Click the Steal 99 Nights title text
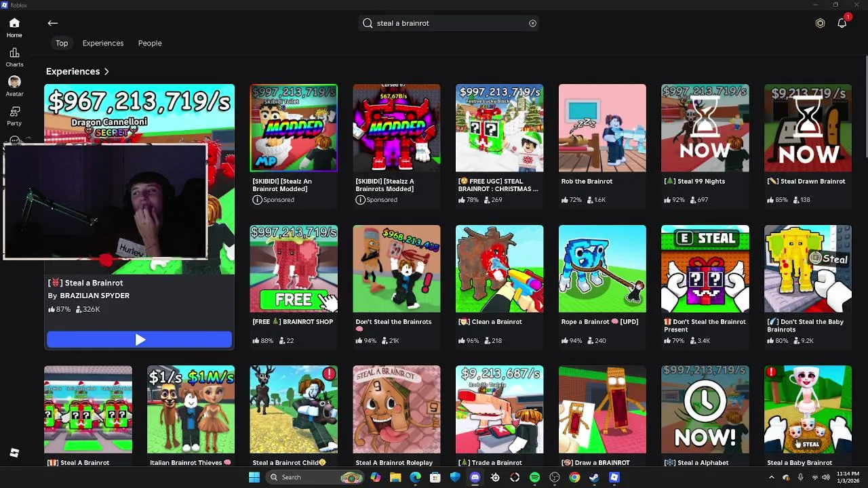The width and height of the screenshot is (868, 488). [x=694, y=182]
